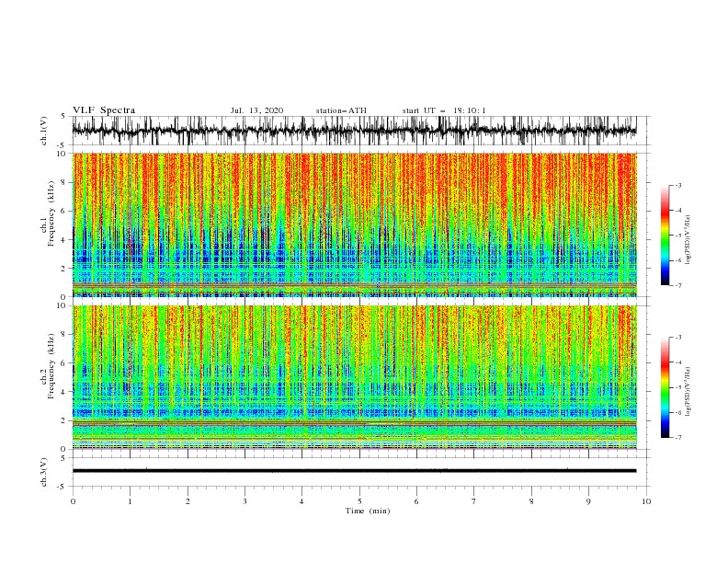
Task: Click the time axis tick label "7"
Action: point(474,501)
